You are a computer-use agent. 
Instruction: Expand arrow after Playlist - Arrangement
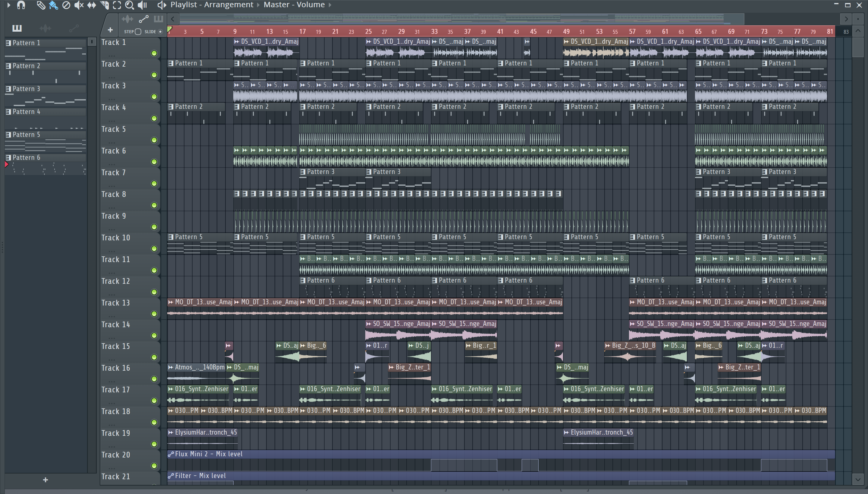click(x=258, y=5)
